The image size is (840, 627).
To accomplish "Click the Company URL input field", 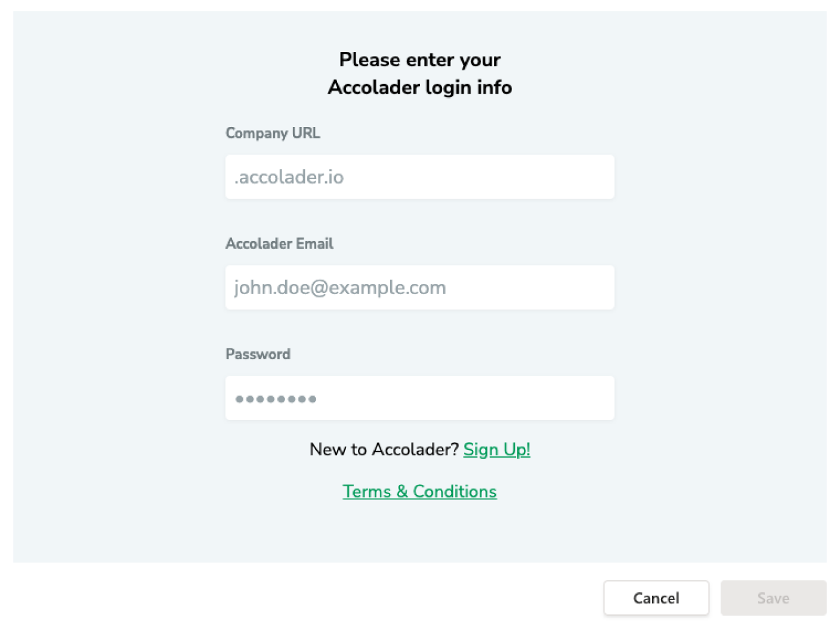I will (x=419, y=177).
